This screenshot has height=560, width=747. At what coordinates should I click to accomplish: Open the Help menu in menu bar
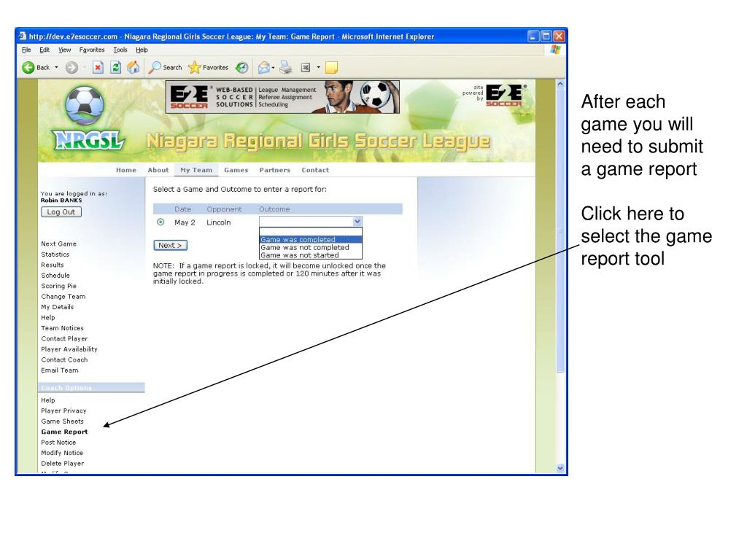click(142, 50)
